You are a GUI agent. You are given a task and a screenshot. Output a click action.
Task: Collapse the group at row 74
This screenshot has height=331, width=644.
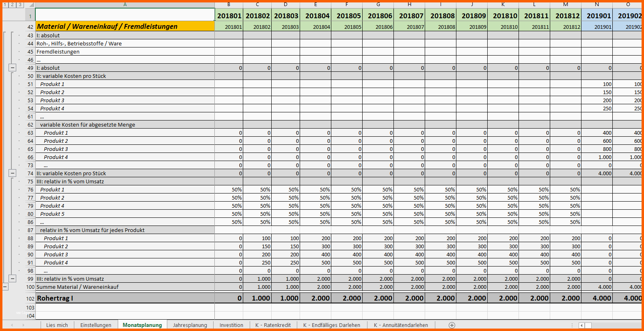[13, 173]
